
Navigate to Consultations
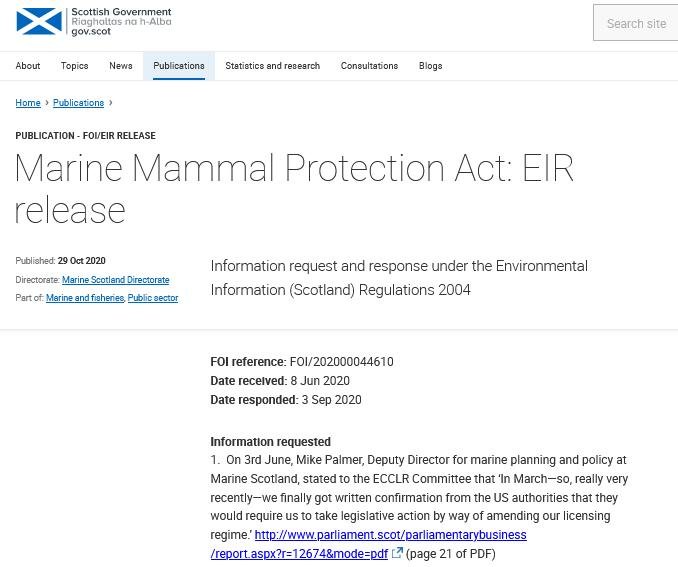pyautogui.click(x=369, y=66)
